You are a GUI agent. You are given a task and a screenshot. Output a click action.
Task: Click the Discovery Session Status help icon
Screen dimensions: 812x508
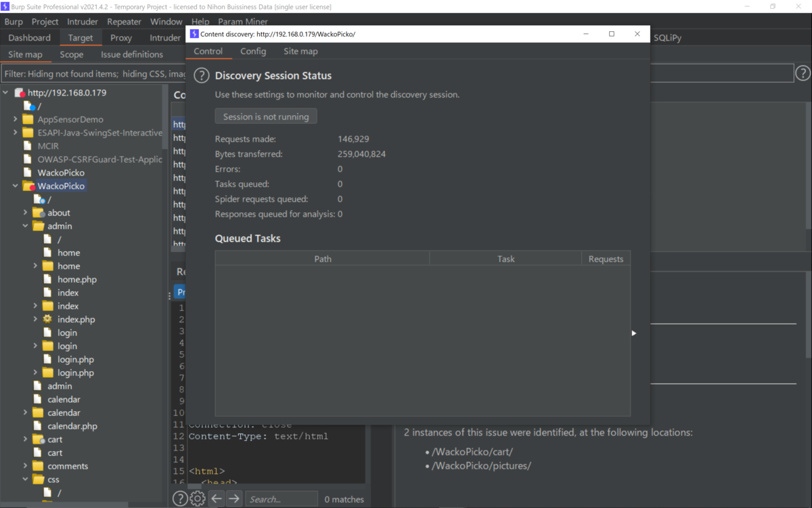click(x=202, y=76)
